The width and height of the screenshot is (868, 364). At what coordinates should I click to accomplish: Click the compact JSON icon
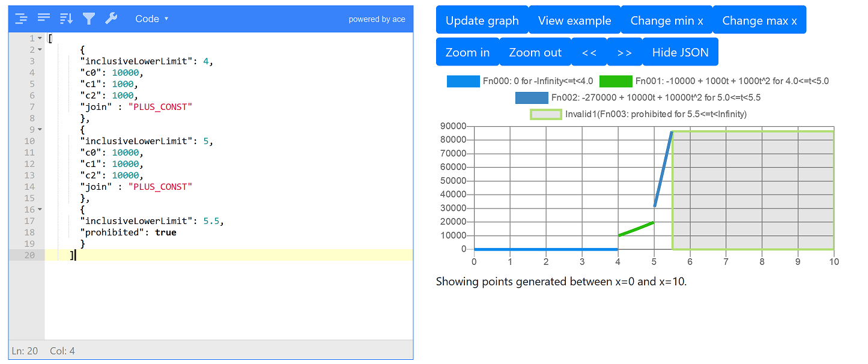(x=44, y=19)
